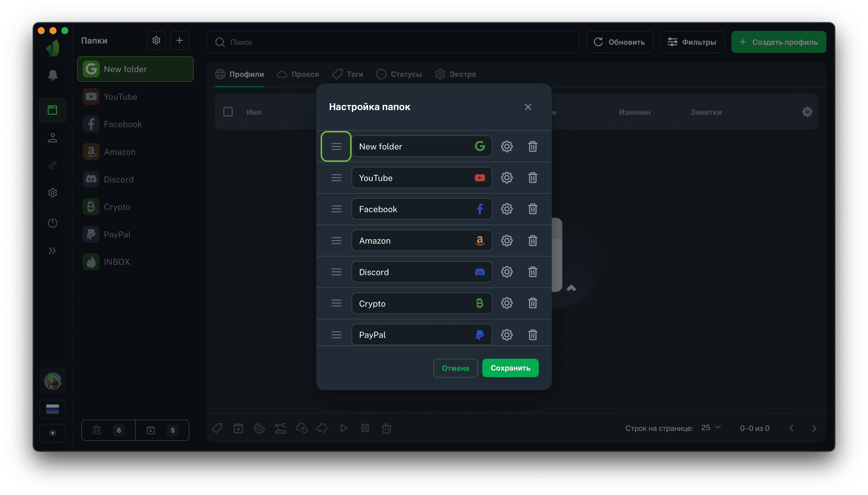
Task: Open rows per page 25 dropdown
Action: click(x=710, y=428)
